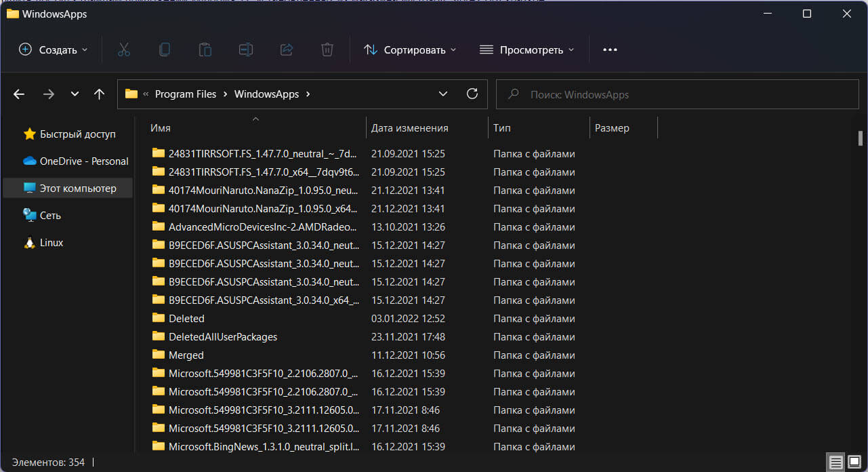Open the three-dots more options menu
This screenshot has width=868, height=472.
point(610,50)
